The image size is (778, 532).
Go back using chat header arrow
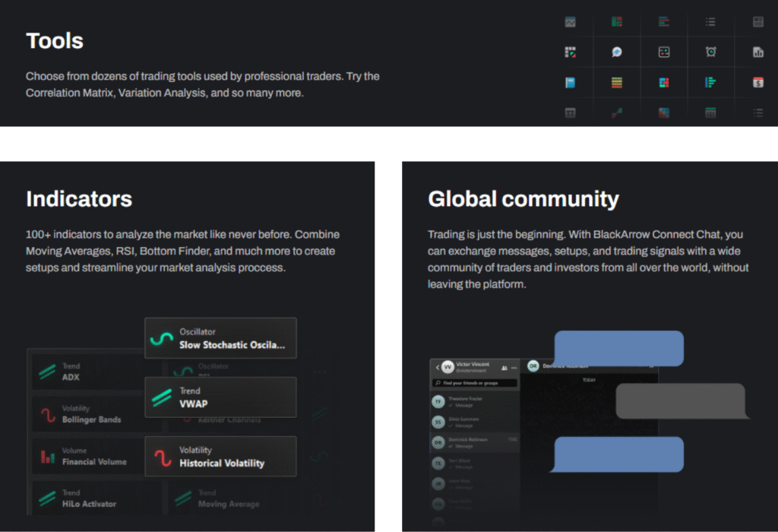tap(437, 367)
